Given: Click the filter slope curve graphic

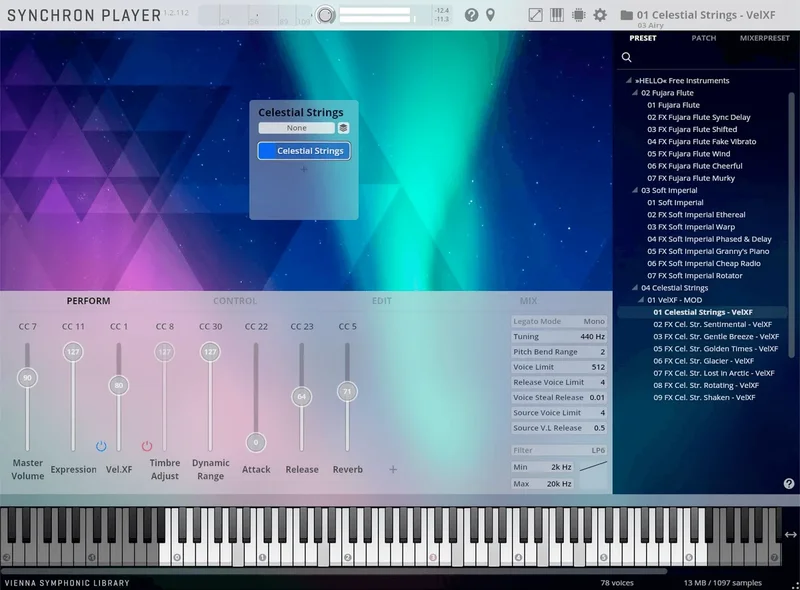Looking at the screenshot, I should (593, 466).
